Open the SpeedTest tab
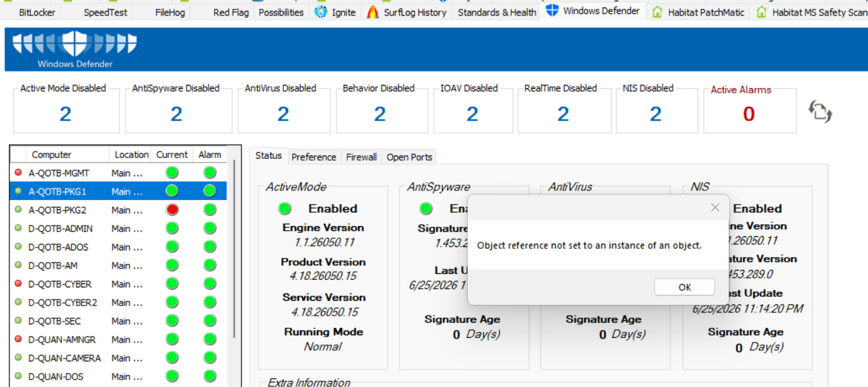868x387 pixels. (x=106, y=12)
